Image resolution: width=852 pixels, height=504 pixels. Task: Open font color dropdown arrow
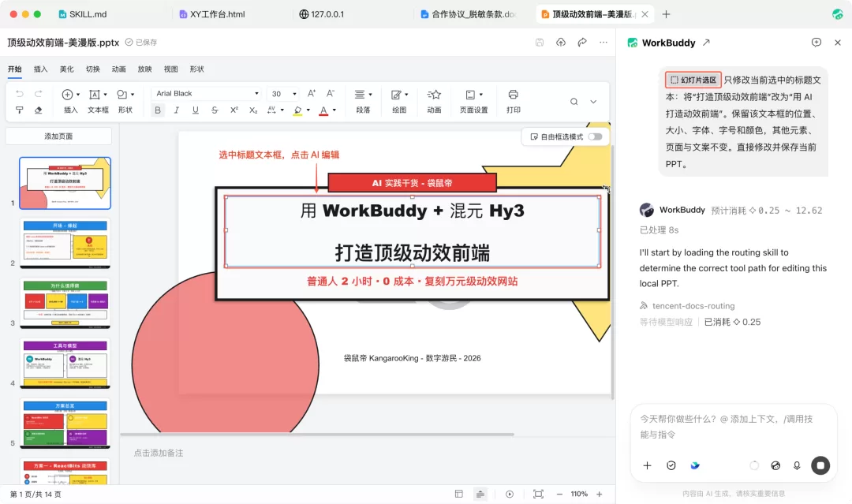point(334,110)
